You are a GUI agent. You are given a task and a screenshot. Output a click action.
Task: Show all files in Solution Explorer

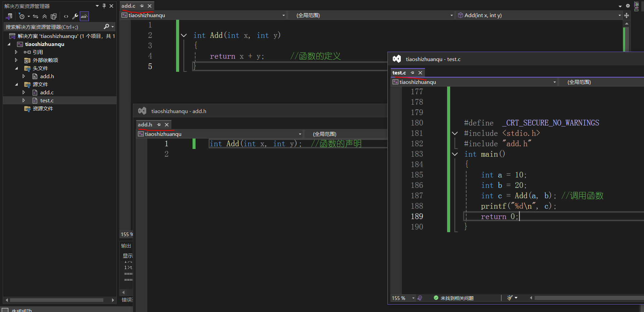pyautogui.click(x=54, y=16)
